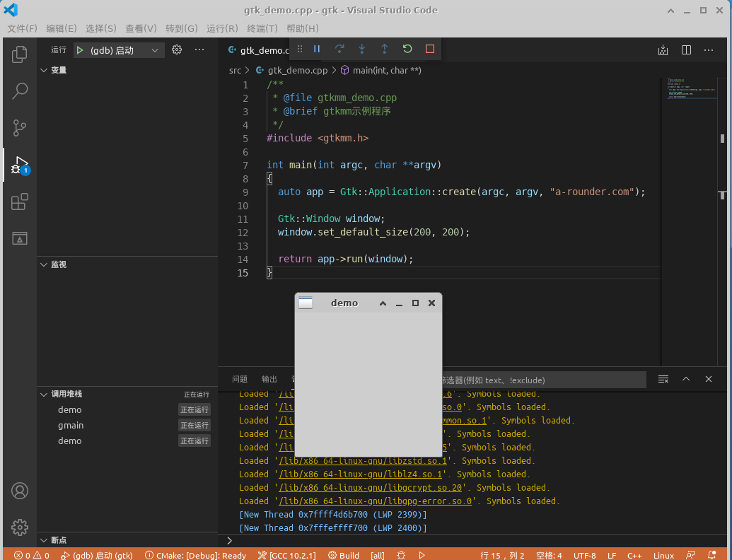Click the errors and warnings count

point(31,555)
